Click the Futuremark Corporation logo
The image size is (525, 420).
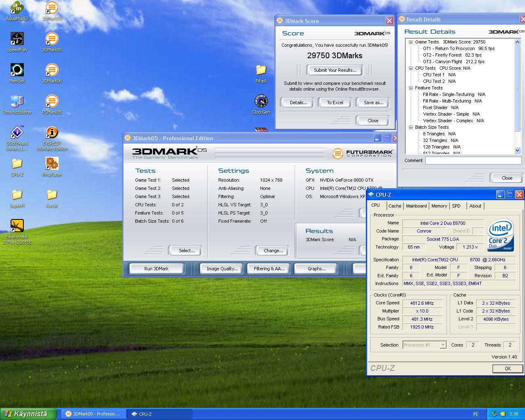[x=363, y=153]
